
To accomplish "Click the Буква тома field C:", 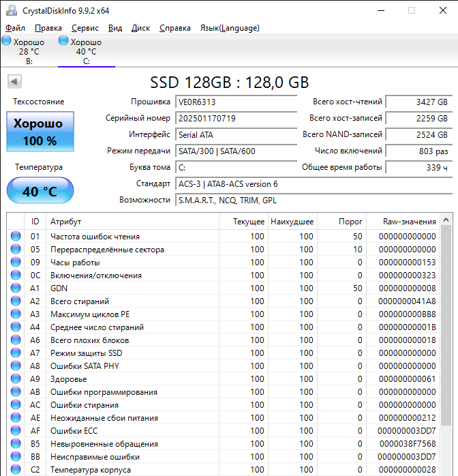I will tap(236, 168).
